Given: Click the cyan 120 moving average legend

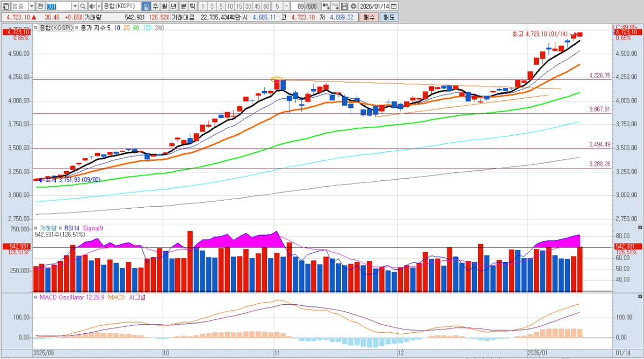Looking at the screenshot, I should click(x=147, y=28).
